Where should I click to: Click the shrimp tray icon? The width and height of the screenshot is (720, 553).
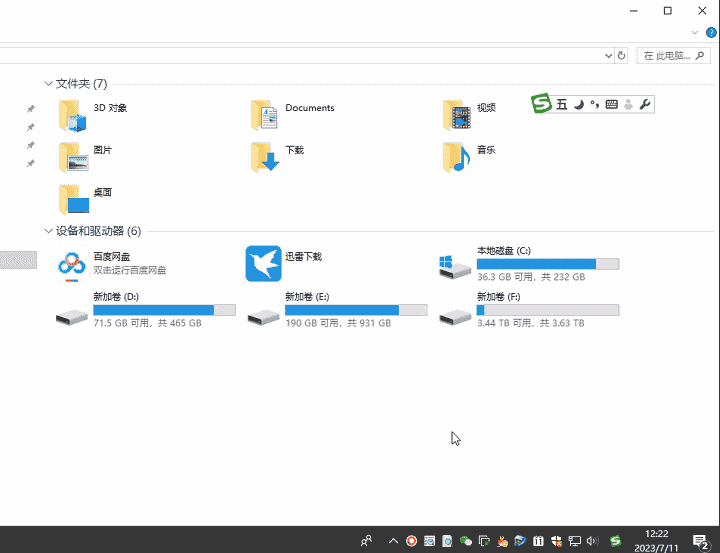pyautogui.click(x=502, y=541)
